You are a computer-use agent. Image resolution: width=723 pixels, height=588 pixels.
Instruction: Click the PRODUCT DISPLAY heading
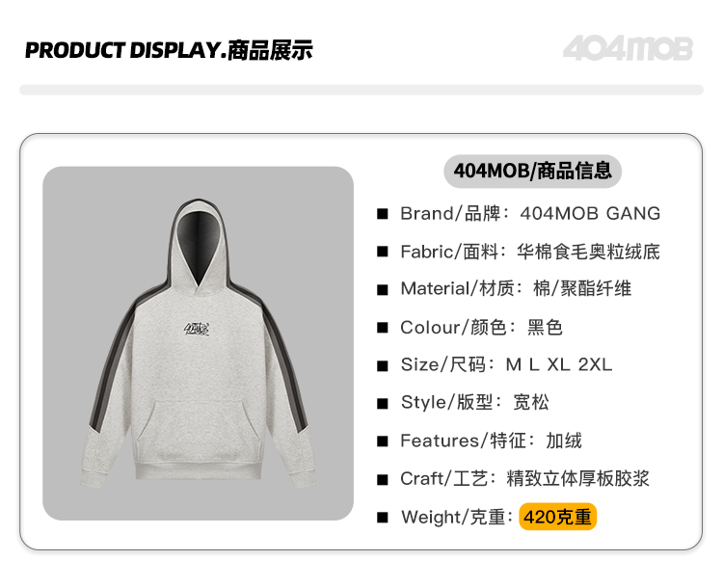point(169,50)
